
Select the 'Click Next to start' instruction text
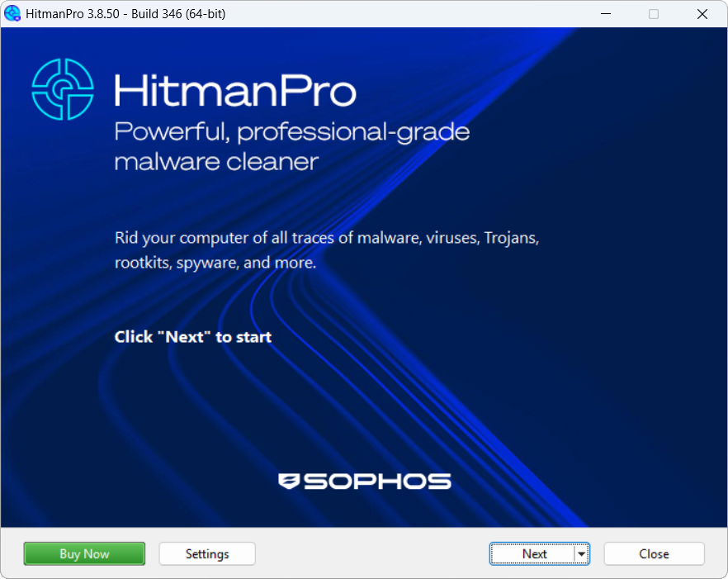pos(192,336)
